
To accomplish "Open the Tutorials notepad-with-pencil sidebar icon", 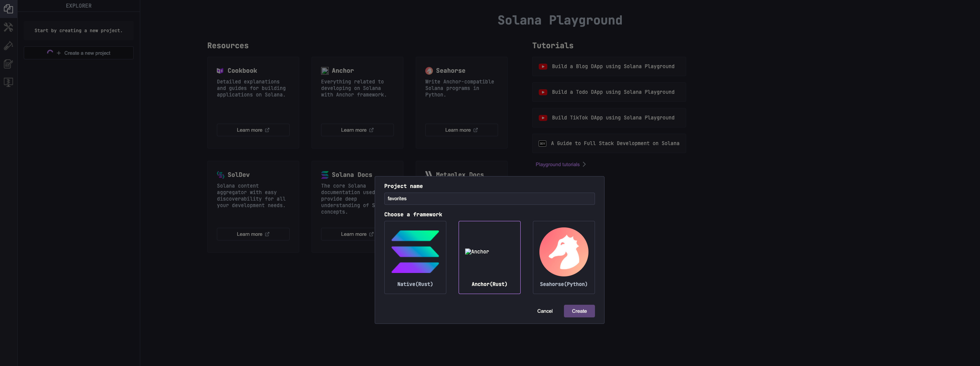I will (x=8, y=64).
